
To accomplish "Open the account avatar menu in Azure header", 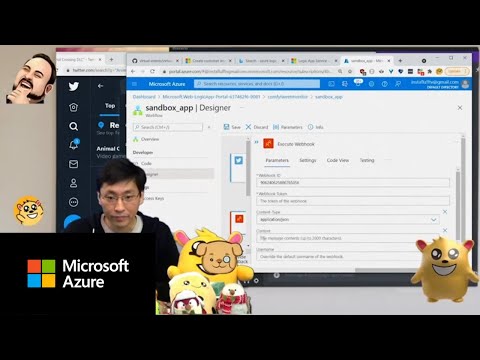I will [x=466, y=84].
